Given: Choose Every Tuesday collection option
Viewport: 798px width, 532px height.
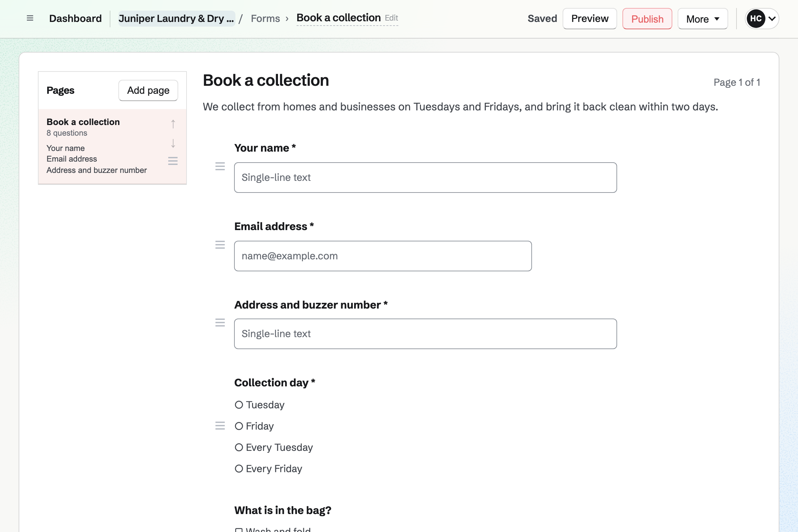Looking at the screenshot, I should 239,447.
